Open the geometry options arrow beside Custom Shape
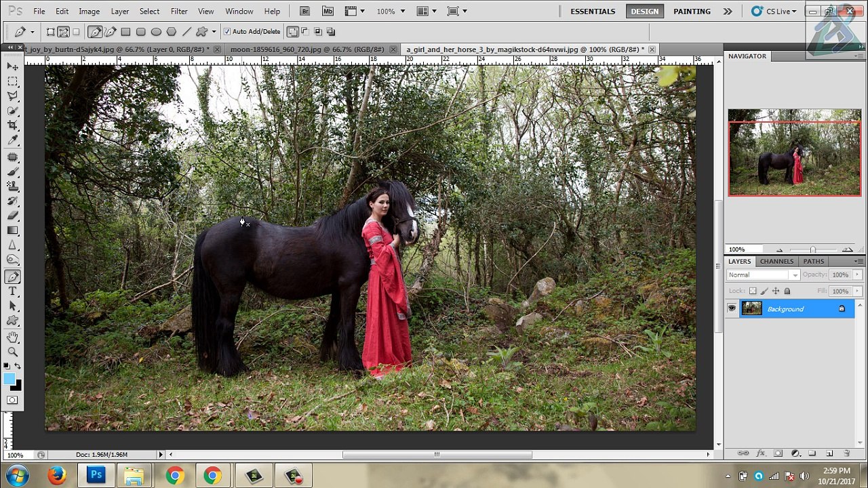The width and height of the screenshot is (868, 488). point(214,32)
